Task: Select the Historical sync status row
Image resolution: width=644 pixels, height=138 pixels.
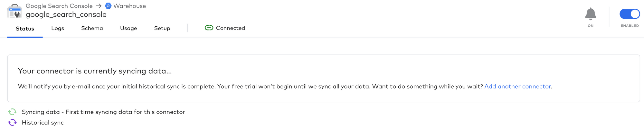Action: tap(36, 122)
